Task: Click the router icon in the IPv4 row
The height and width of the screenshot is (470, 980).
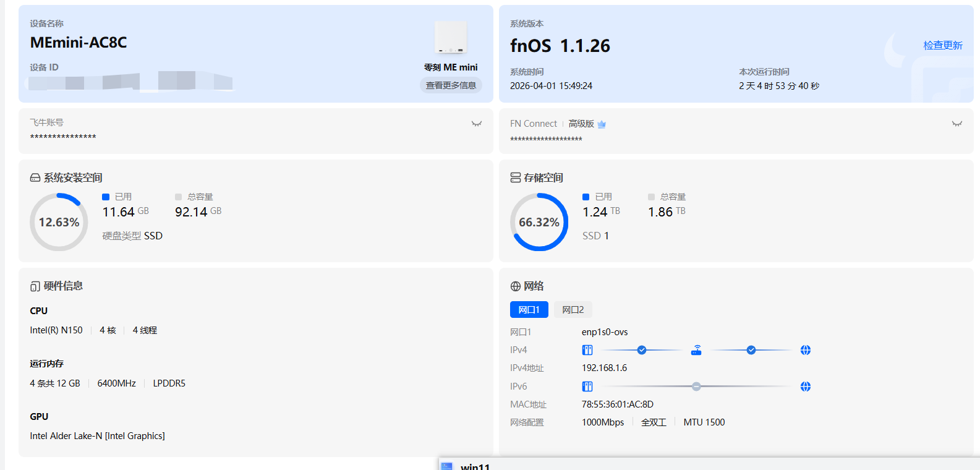Action: 696,350
